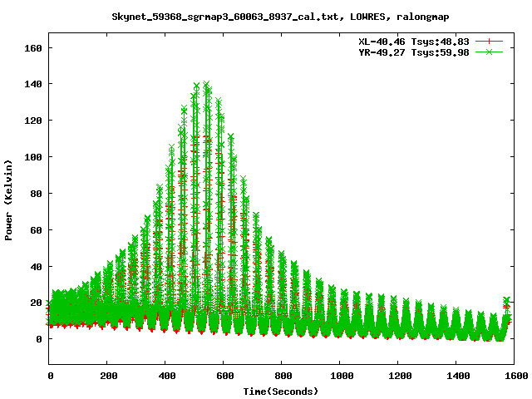Click the legend entry YR-49.27 Tsys:59.98
Image resolution: width=532 pixels, height=399 pixels.
(x=414, y=52)
